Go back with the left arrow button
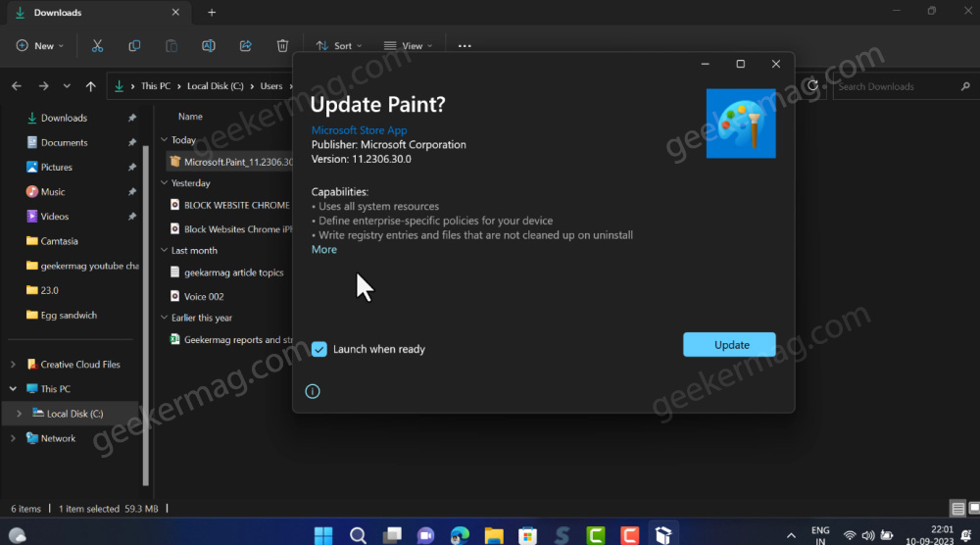The width and height of the screenshot is (980, 545). tap(17, 86)
